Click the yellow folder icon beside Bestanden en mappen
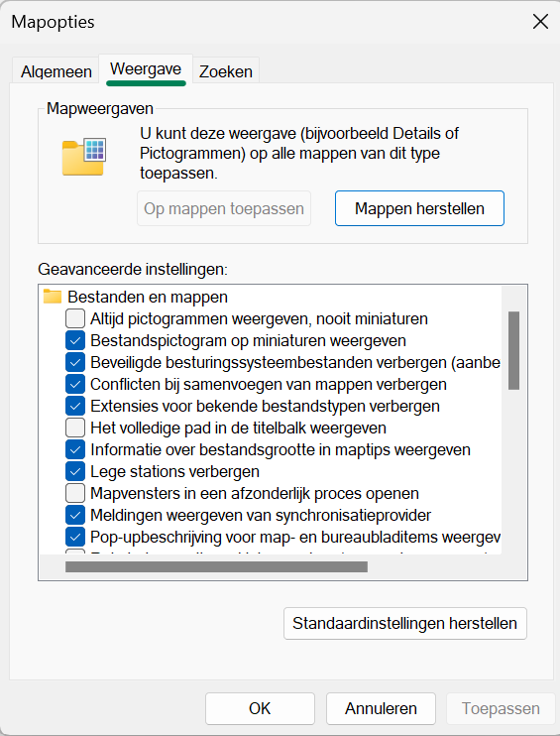The height and width of the screenshot is (736, 560). click(53, 297)
